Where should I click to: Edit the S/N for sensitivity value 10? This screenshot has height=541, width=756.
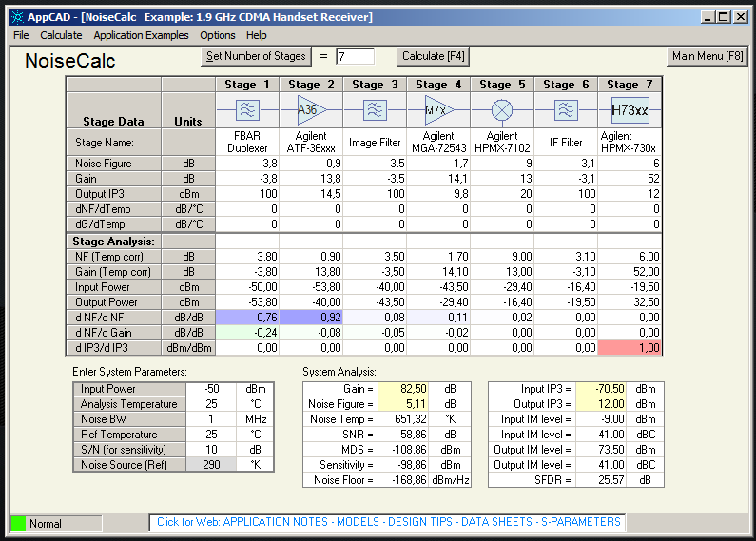pyautogui.click(x=211, y=450)
